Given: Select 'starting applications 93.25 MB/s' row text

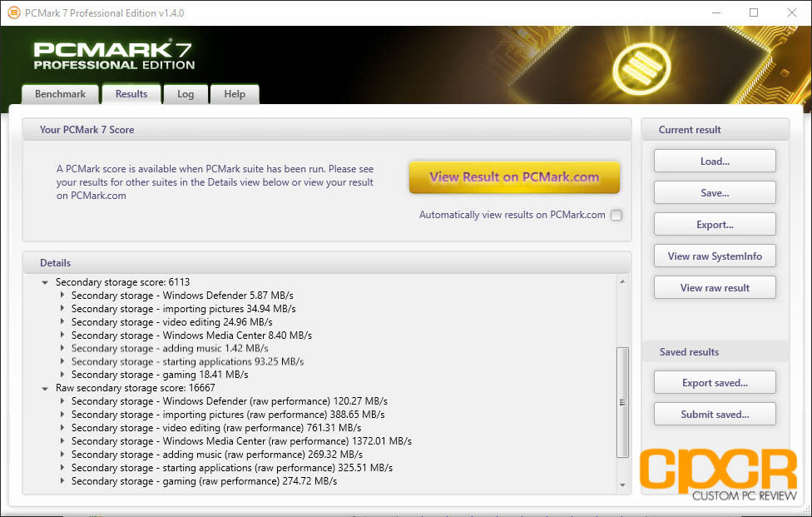Looking at the screenshot, I should coord(187,361).
